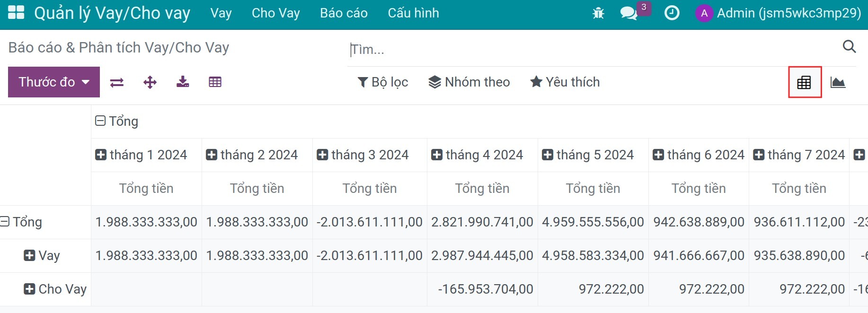Click the Tổng cell 4.959.555.556,00
Viewport: 868px width, 313px height.
coord(593,222)
